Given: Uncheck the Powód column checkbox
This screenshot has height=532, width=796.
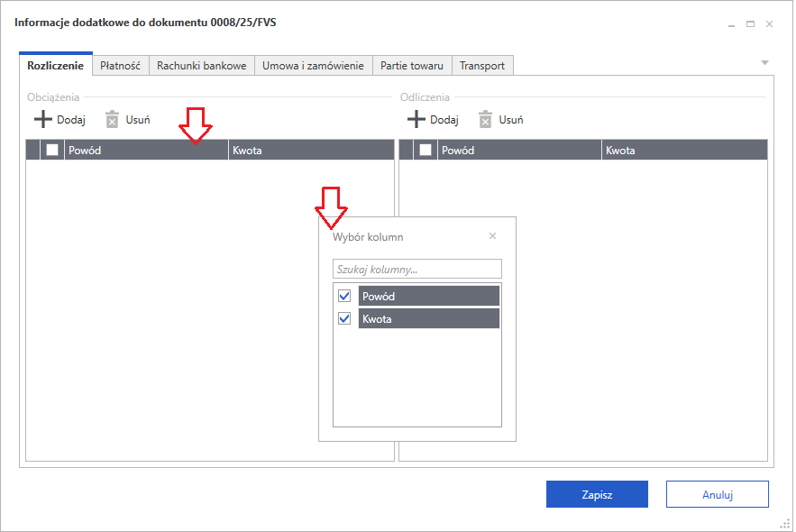Looking at the screenshot, I should (x=343, y=296).
